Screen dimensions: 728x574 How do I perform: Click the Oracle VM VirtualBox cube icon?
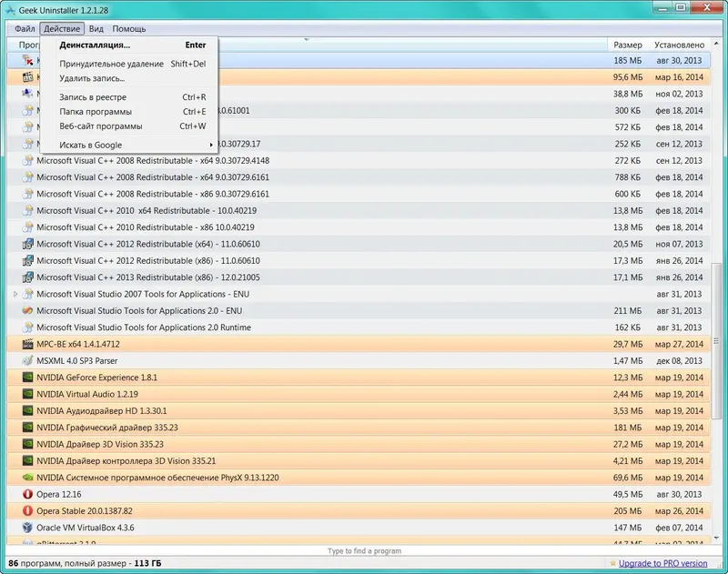(27, 528)
